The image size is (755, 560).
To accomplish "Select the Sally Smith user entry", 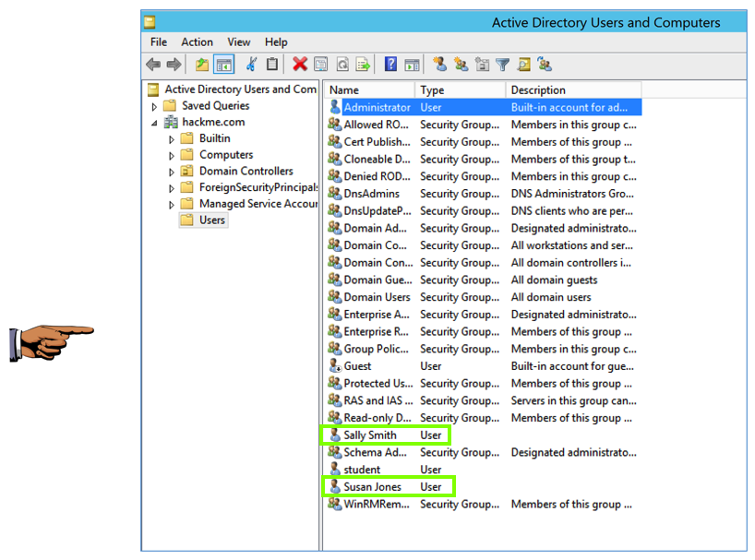I will point(370,435).
